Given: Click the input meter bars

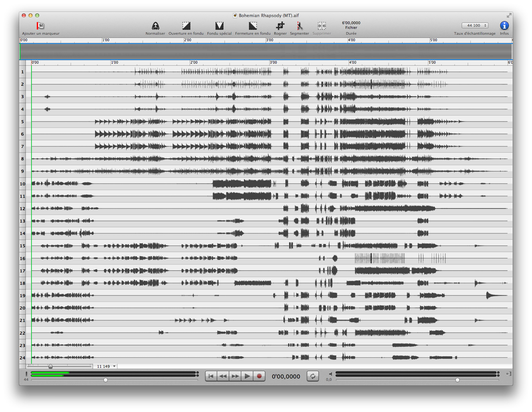Looking at the screenshot, I should point(113,374).
